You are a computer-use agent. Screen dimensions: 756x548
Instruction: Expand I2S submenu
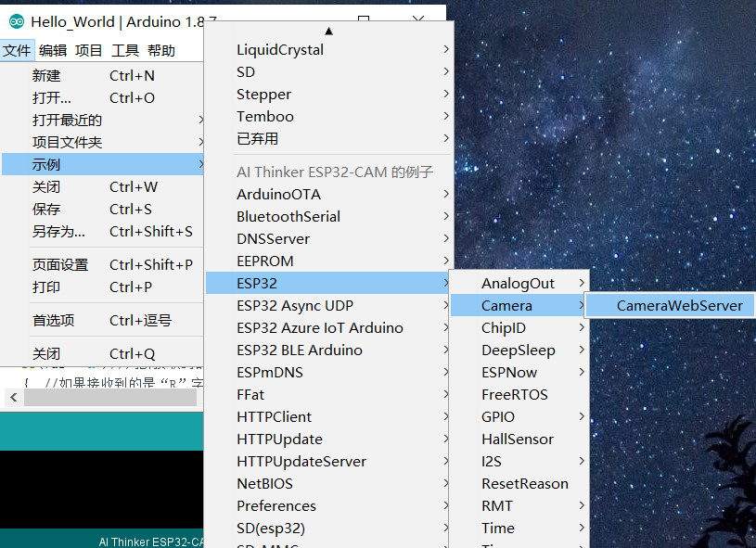coord(519,461)
